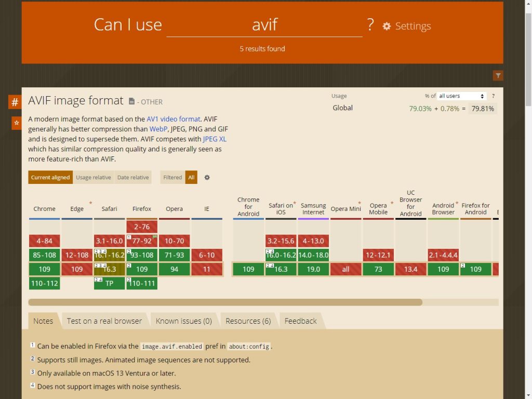The width and height of the screenshot is (532, 399).
Task: Click Safari TP cell
Action: tap(109, 283)
